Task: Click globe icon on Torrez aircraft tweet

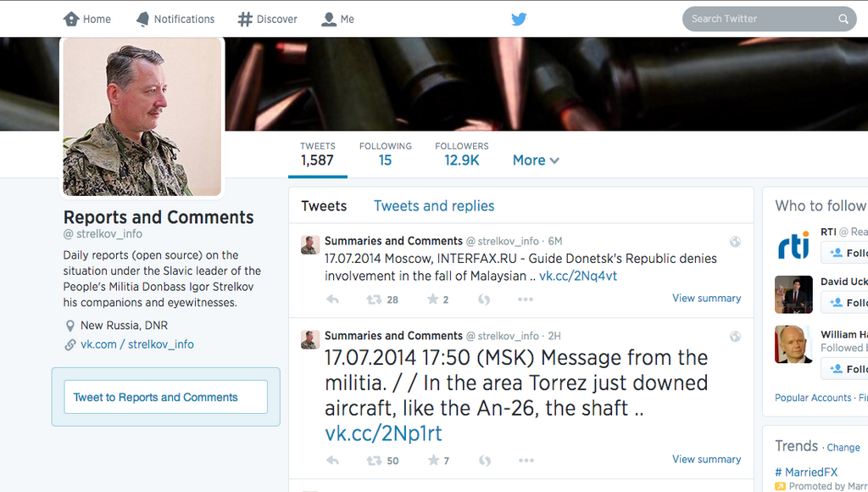Action: (735, 336)
